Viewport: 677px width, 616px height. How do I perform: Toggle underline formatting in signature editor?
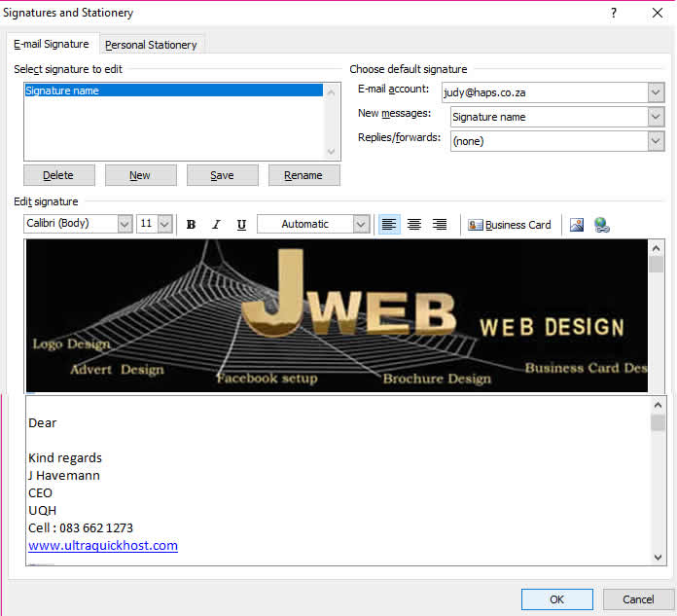tap(241, 224)
